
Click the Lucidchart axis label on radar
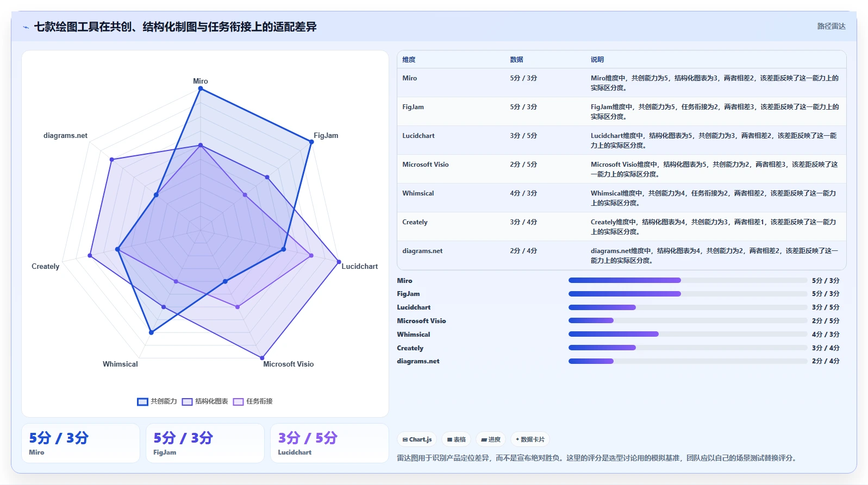click(360, 266)
